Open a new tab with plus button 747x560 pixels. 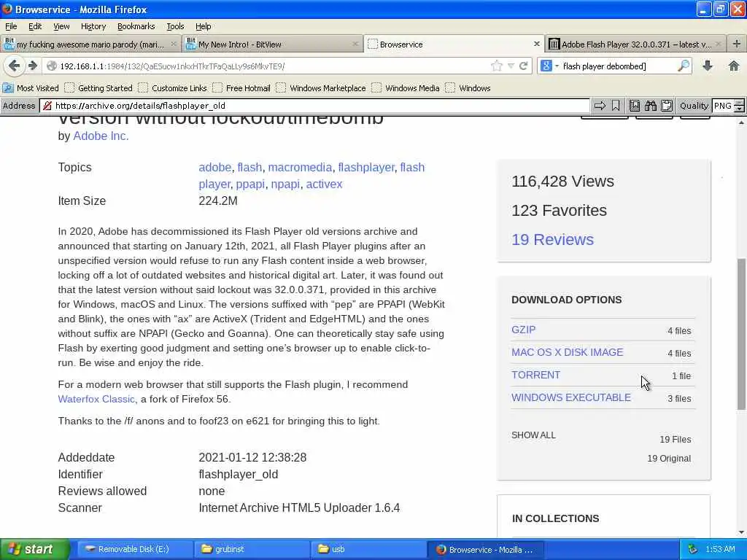737,44
